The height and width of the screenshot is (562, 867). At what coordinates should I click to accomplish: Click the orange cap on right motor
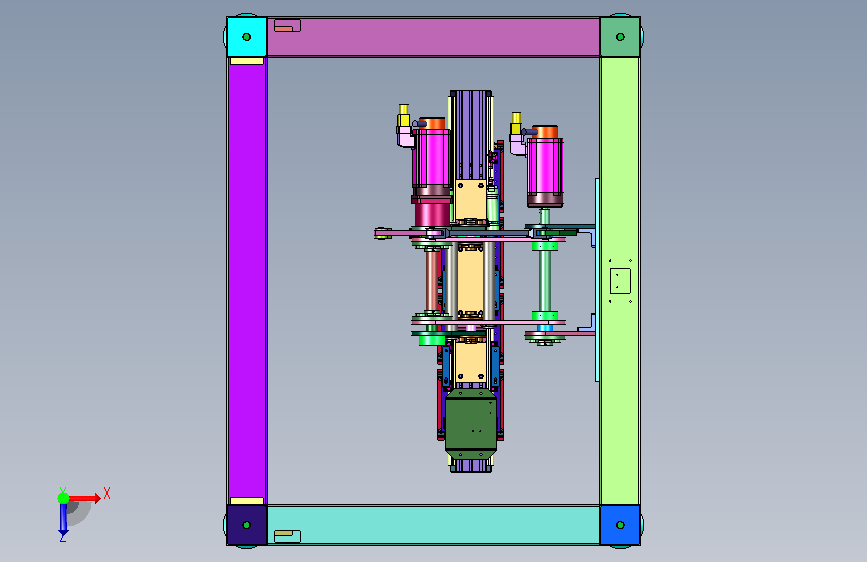545,131
